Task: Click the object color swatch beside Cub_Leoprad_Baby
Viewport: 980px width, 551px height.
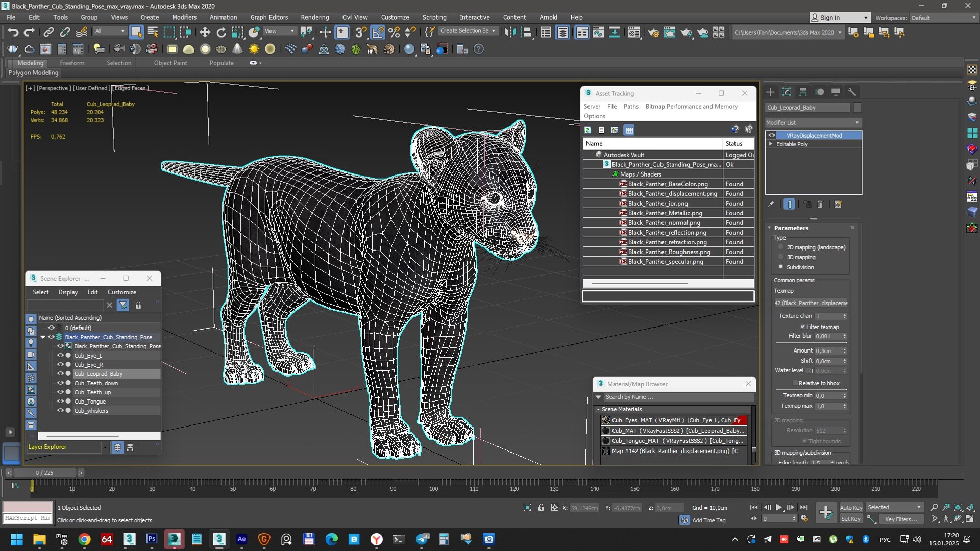Action: click(x=857, y=108)
